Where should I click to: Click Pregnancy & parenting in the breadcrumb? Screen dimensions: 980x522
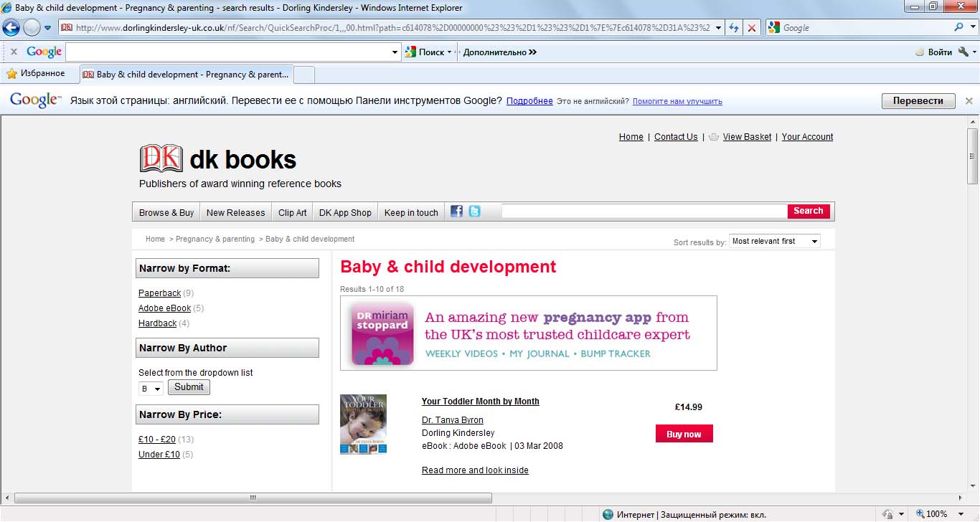click(215, 239)
